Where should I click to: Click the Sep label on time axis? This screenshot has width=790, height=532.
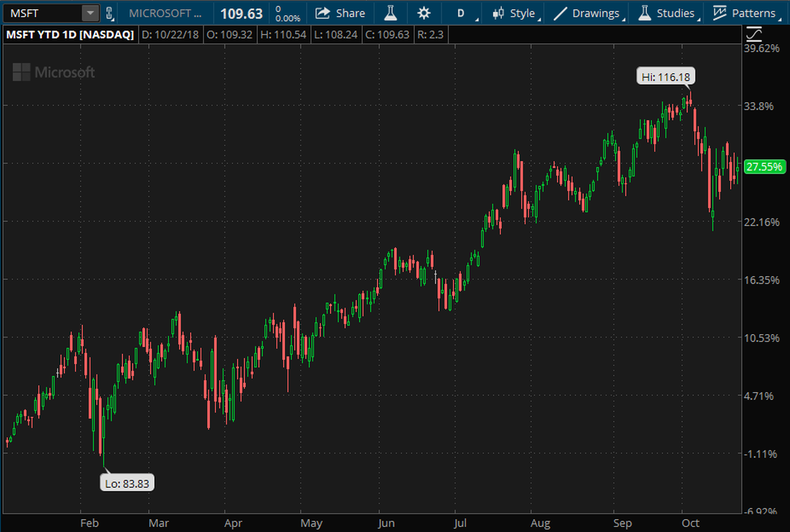(622, 523)
